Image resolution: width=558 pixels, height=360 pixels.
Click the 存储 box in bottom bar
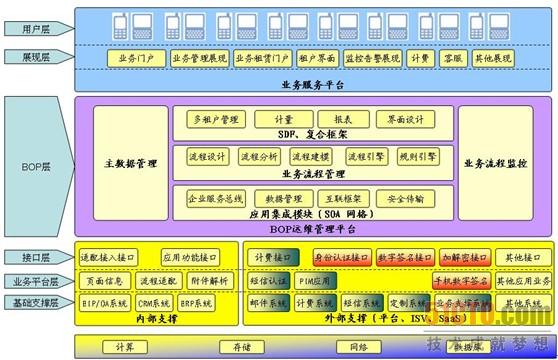pyautogui.click(x=242, y=347)
